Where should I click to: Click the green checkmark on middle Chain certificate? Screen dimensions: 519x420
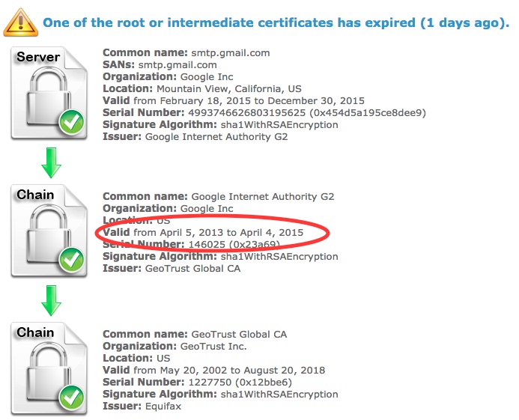point(72,261)
